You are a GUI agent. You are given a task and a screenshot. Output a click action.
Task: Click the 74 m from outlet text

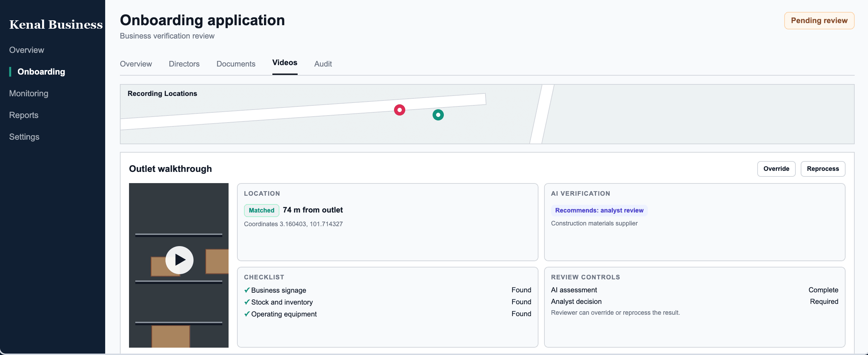pyautogui.click(x=313, y=210)
